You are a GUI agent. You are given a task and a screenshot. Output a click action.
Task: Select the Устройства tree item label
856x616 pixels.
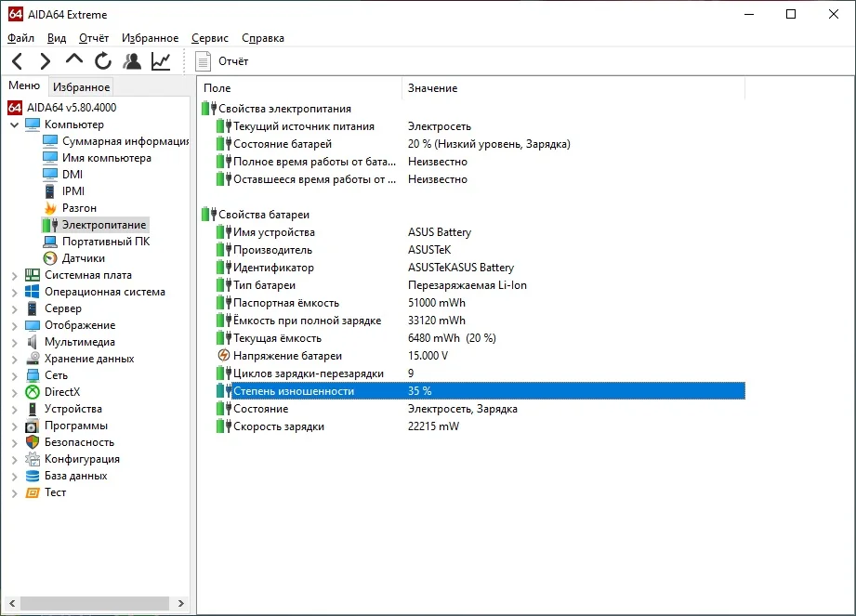73,409
